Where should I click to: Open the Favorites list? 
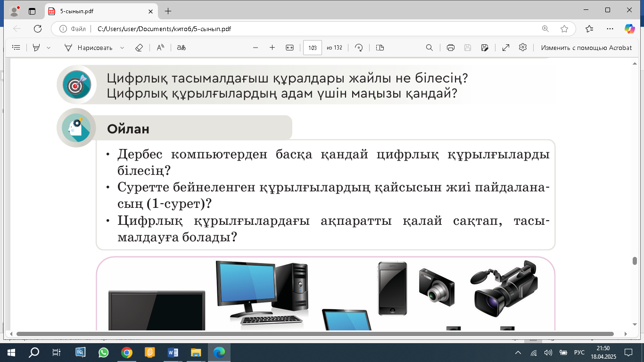pyautogui.click(x=589, y=29)
